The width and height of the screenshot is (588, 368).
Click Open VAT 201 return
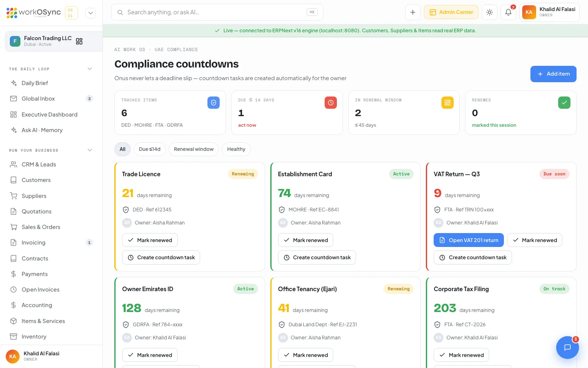click(x=469, y=240)
